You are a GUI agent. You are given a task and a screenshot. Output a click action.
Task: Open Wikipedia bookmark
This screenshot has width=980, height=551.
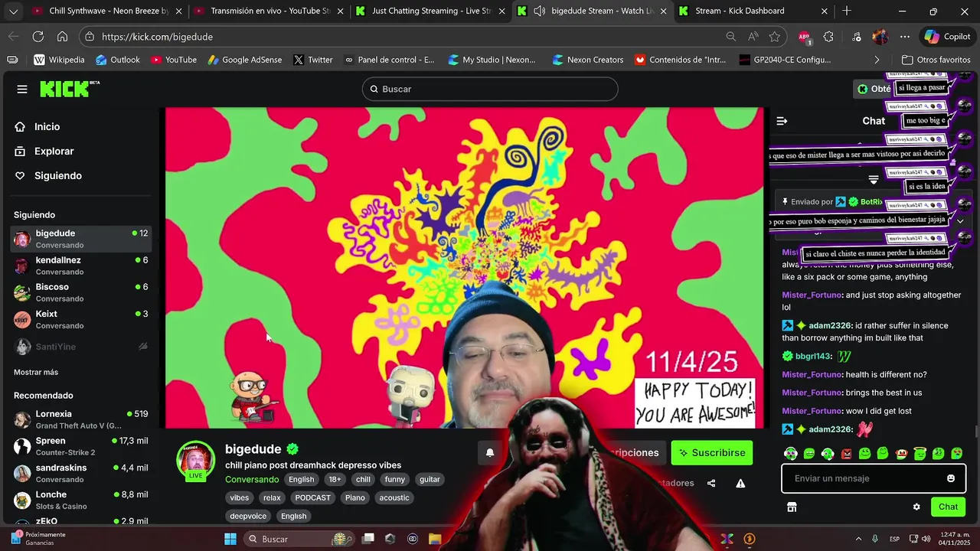click(x=59, y=60)
